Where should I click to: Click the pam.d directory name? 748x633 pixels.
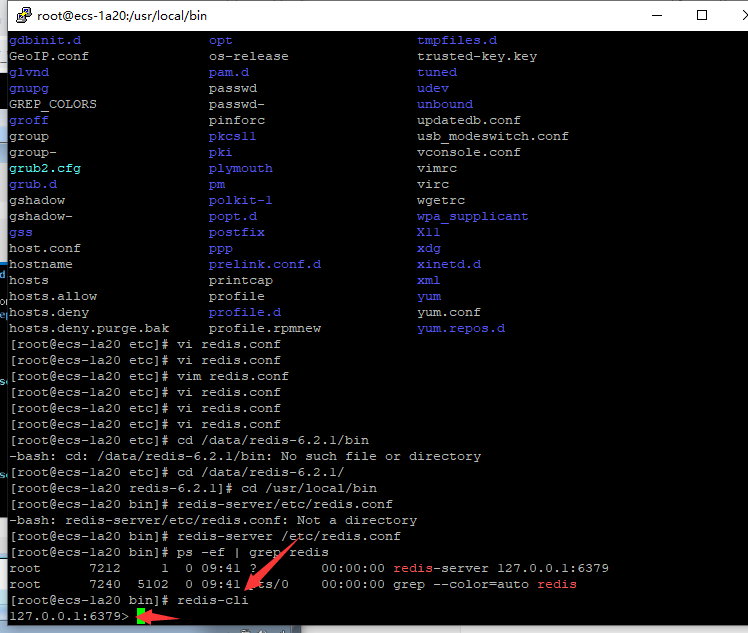click(x=229, y=73)
